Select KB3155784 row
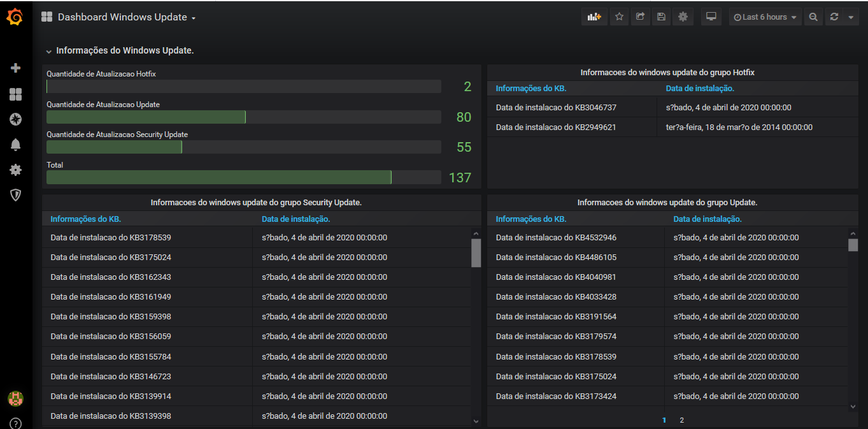 coord(257,357)
